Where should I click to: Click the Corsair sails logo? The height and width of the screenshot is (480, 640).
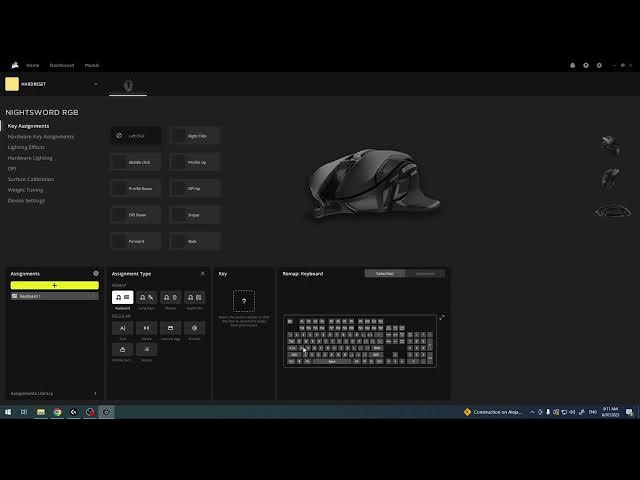click(15, 65)
